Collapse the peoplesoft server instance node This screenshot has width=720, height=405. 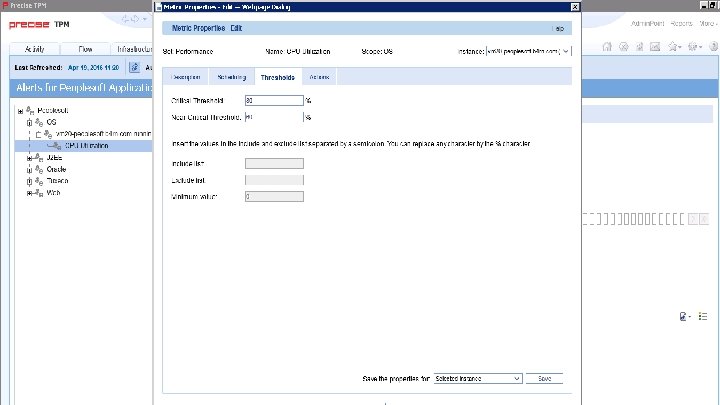[39, 135]
